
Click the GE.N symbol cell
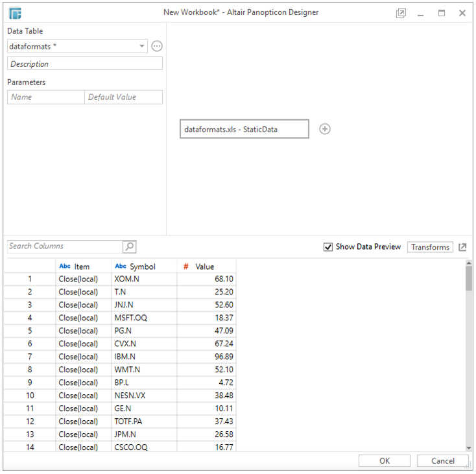[x=144, y=409]
